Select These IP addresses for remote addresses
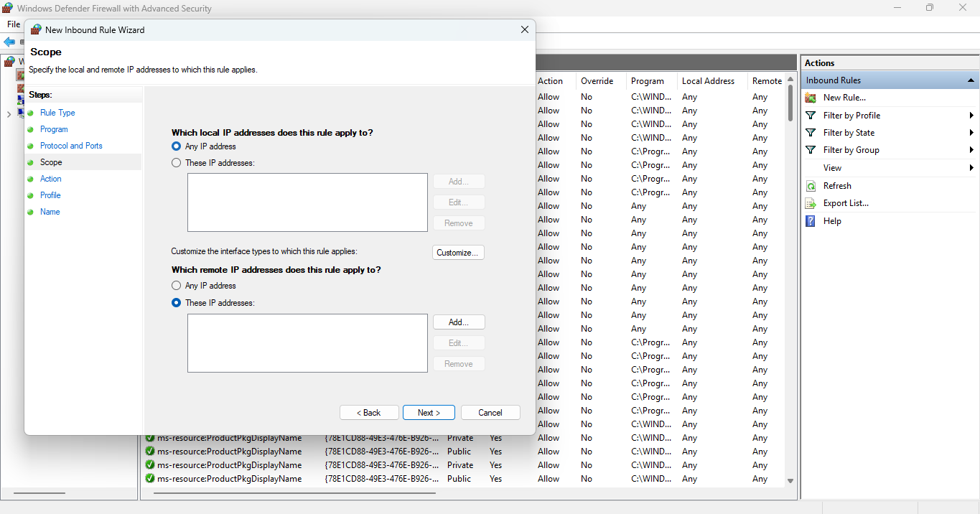The image size is (980, 514). [177, 303]
